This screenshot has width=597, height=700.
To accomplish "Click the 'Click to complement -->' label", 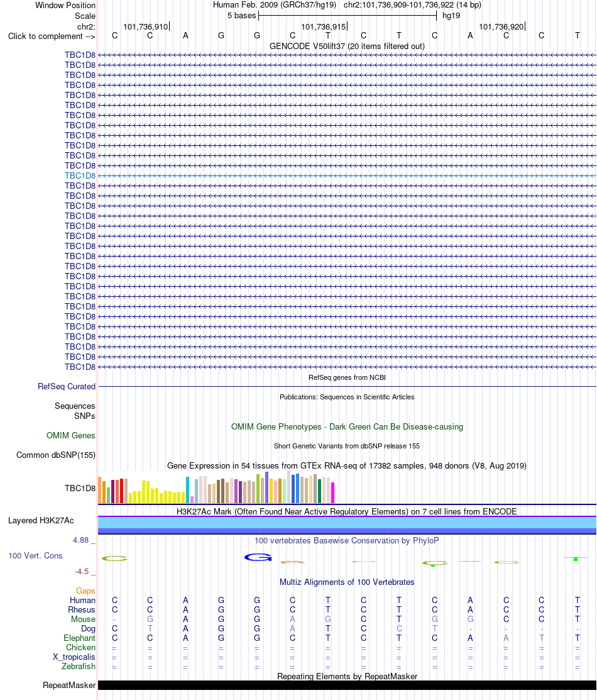I will click(52, 36).
